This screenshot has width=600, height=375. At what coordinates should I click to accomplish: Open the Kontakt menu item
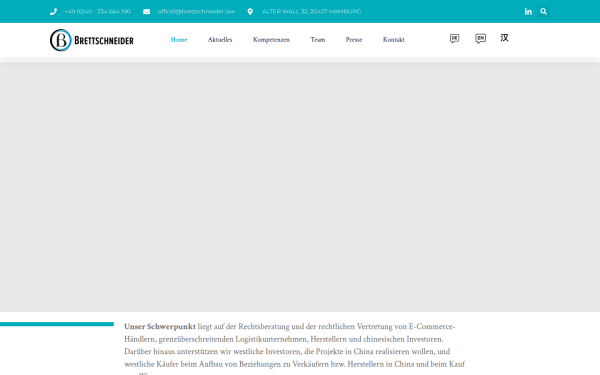click(x=394, y=40)
